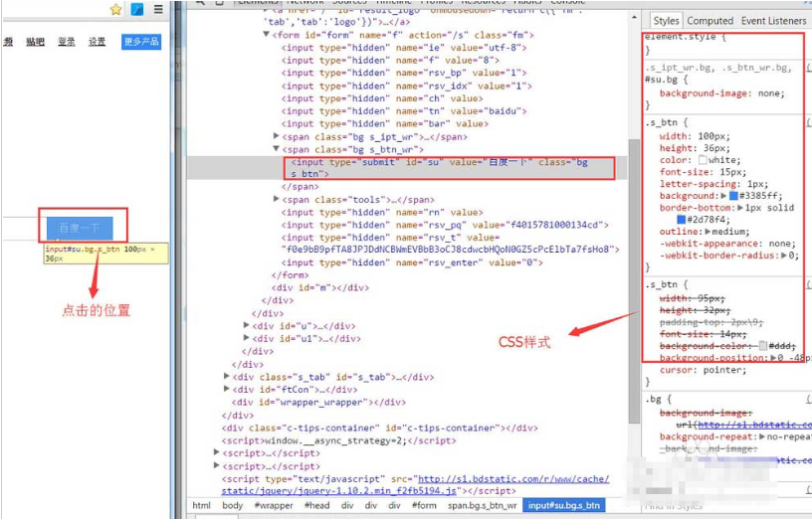The image size is (812, 519).
Task: Select #wrapper in the breadcrumb bar
Action: tap(274, 505)
